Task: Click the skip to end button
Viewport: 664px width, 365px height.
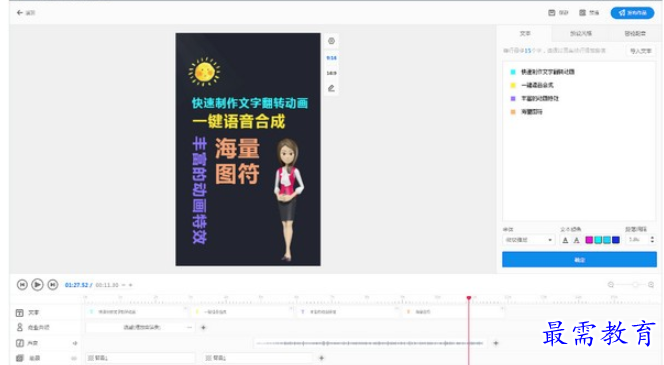Action: coord(53,285)
